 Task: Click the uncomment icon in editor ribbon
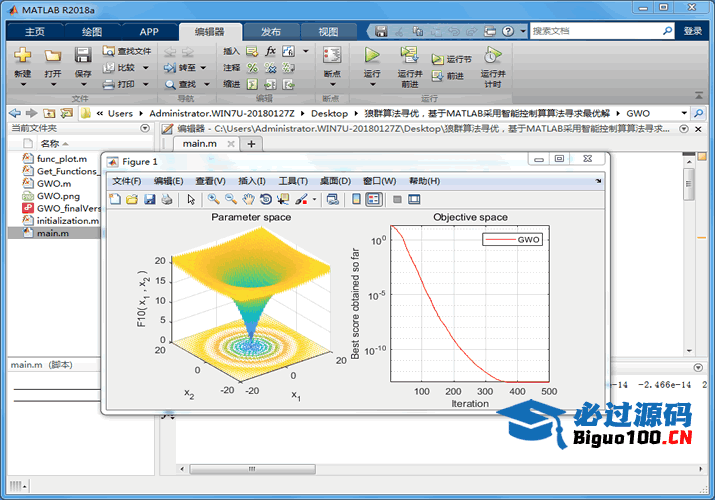click(270, 68)
